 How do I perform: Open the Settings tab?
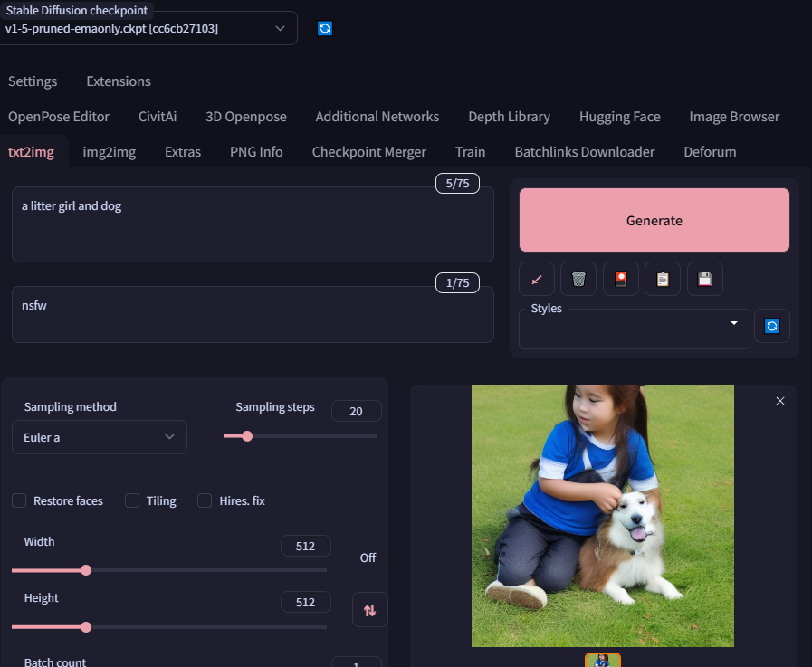pos(33,81)
